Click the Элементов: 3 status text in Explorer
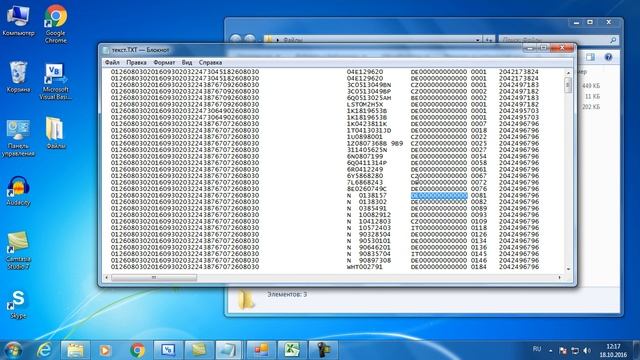Image resolution: width=640 pixels, height=360 pixels. pos(287,294)
